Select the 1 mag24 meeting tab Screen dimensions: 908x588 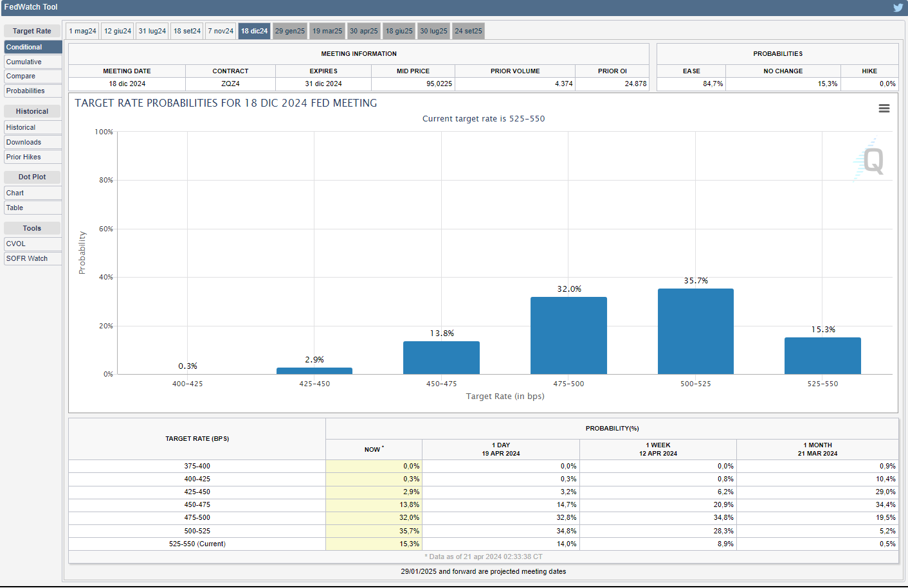[x=82, y=31]
